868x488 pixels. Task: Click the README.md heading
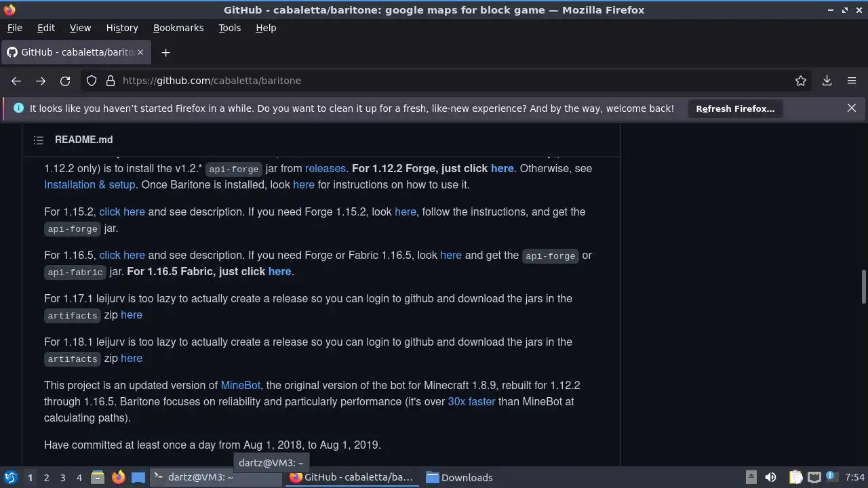(x=84, y=140)
